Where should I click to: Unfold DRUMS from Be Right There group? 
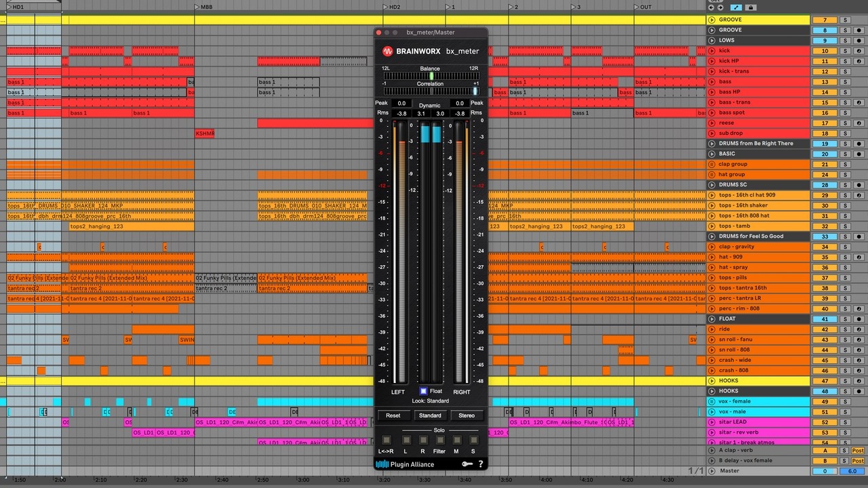(711, 143)
